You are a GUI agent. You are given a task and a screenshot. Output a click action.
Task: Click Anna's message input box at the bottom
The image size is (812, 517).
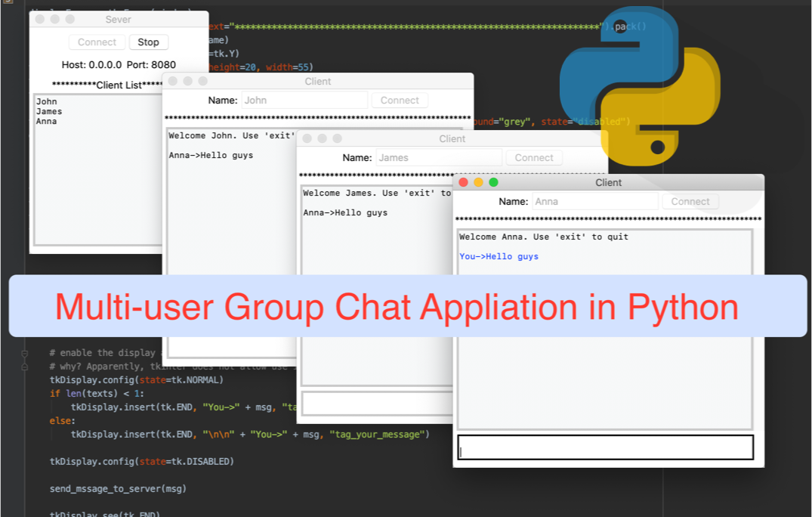coord(607,447)
